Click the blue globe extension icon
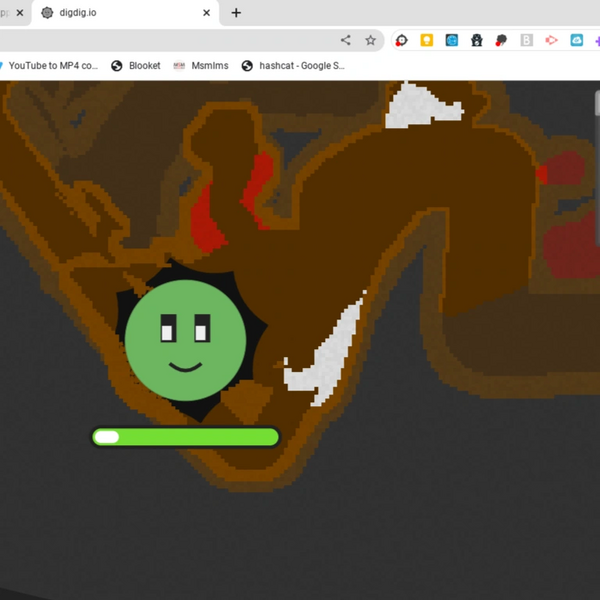The width and height of the screenshot is (600, 600). click(x=452, y=41)
